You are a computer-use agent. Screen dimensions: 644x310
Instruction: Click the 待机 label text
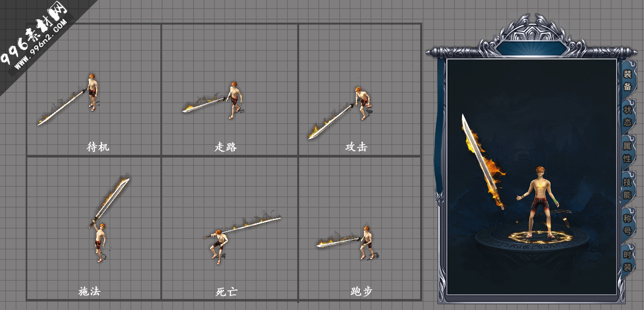coord(98,147)
